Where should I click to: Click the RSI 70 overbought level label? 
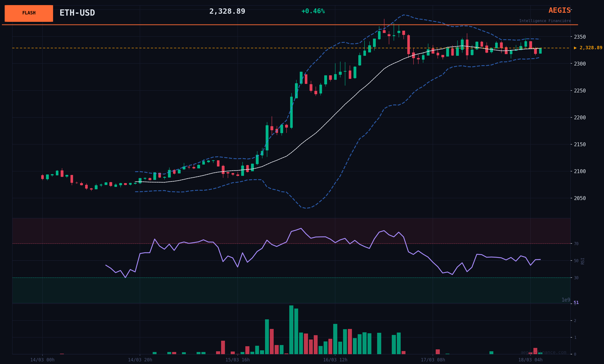click(x=576, y=244)
